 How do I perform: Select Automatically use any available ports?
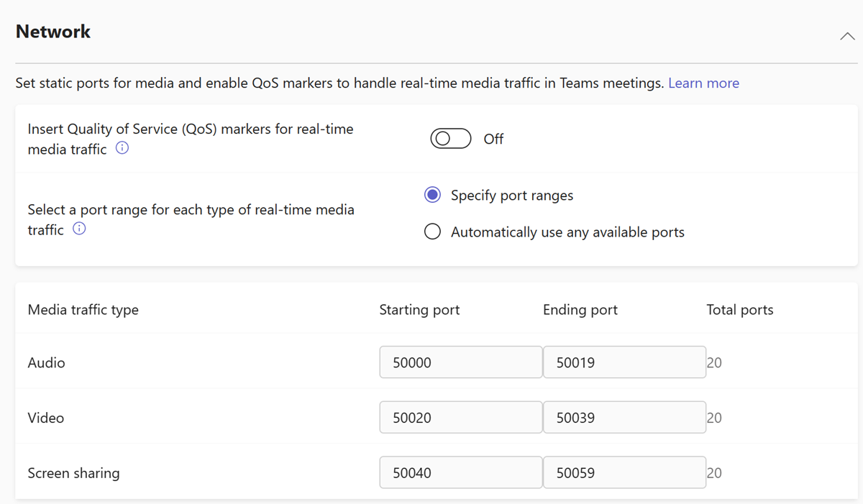tap(432, 232)
